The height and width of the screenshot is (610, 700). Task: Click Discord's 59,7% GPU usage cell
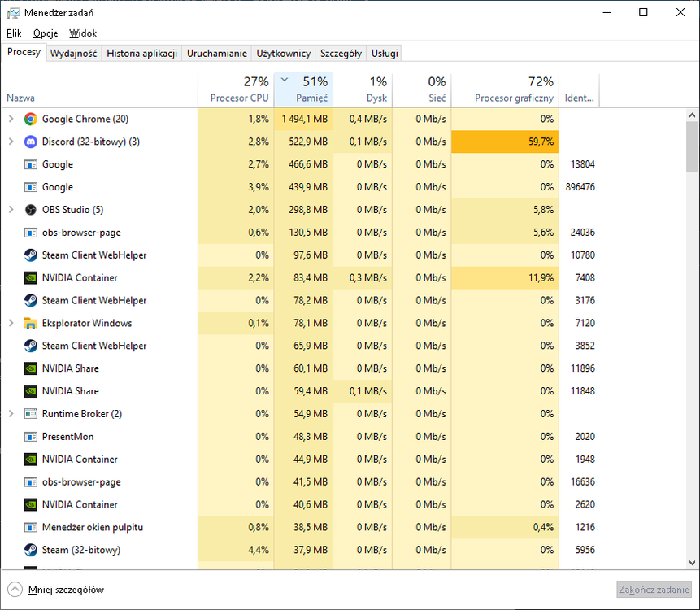click(x=506, y=142)
